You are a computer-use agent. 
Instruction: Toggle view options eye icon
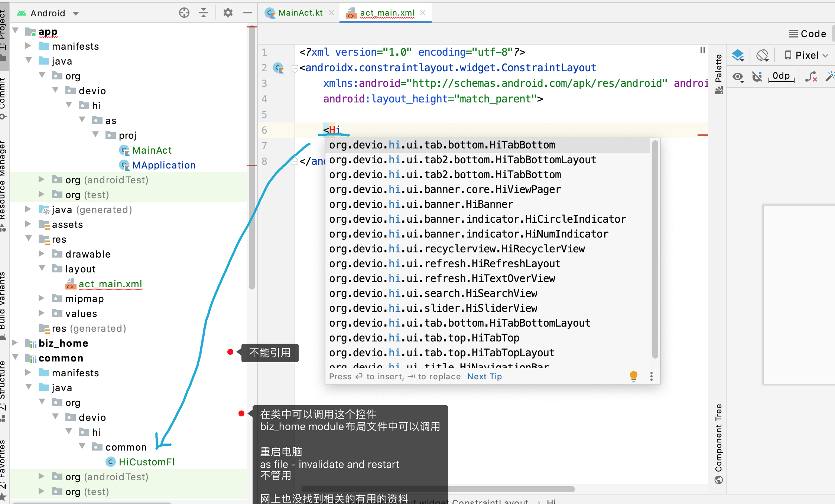click(x=738, y=77)
